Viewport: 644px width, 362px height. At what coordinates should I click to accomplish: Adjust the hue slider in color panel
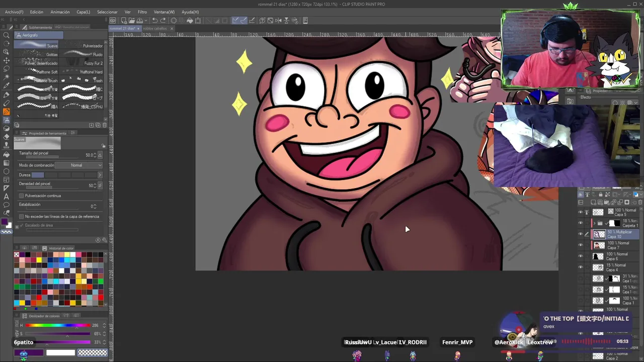pos(58,325)
